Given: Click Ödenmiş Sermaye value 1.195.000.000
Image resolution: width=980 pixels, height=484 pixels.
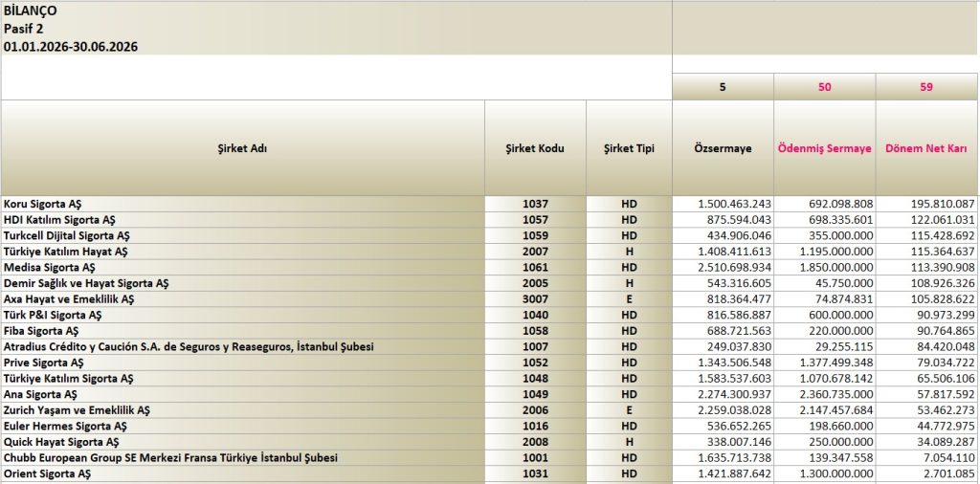Looking at the screenshot, I should [824, 252].
